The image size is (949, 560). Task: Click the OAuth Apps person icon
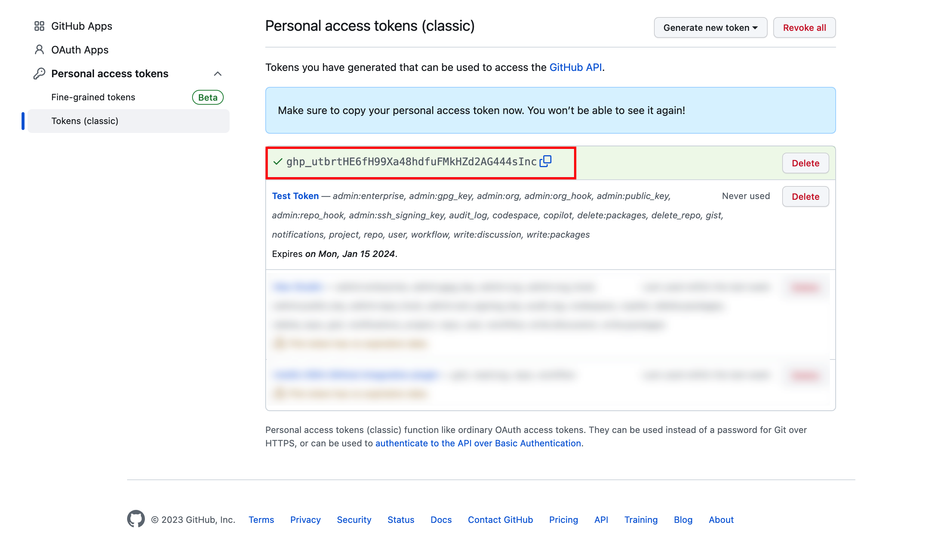pyautogui.click(x=39, y=49)
